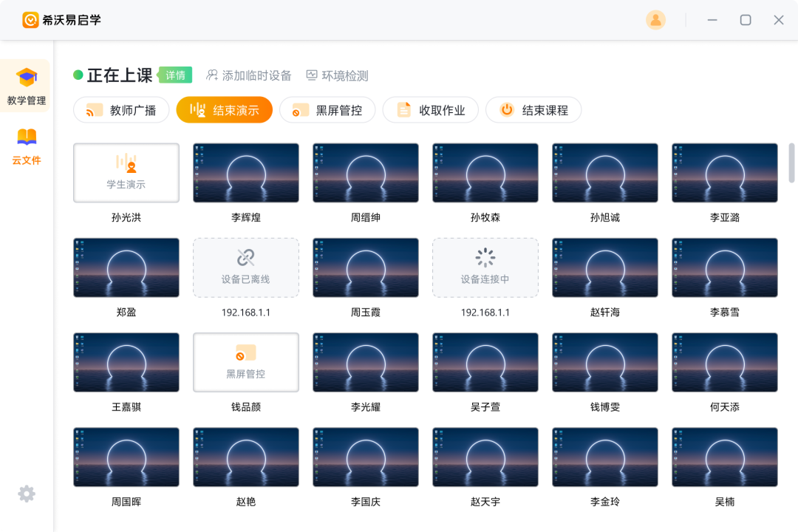Select 周玉霞's screen thumbnail
The width and height of the screenshot is (798, 532).
(x=366, y=267)
